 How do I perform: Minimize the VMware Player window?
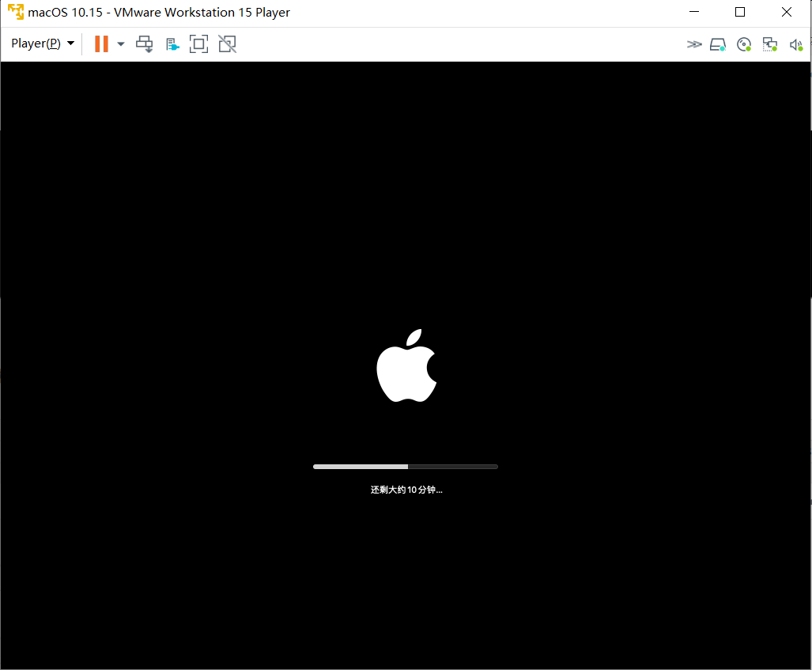click(x=694, y=12)
